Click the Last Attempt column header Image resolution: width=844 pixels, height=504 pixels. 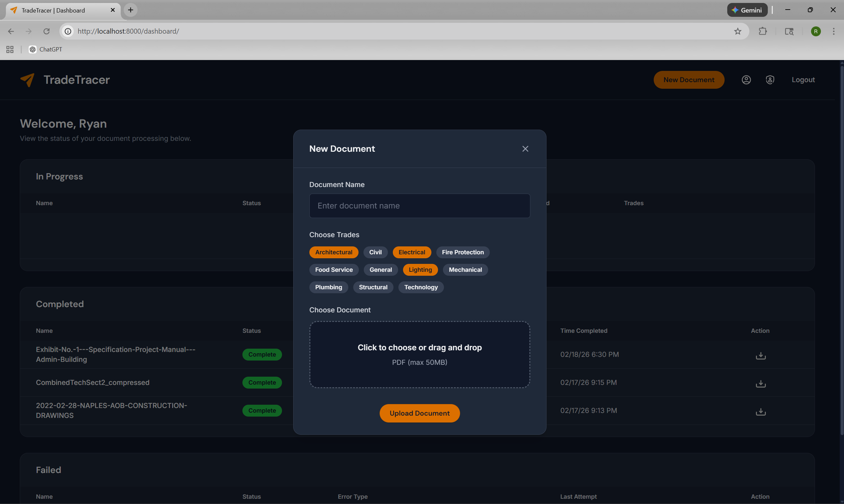(x=578, y=496)
